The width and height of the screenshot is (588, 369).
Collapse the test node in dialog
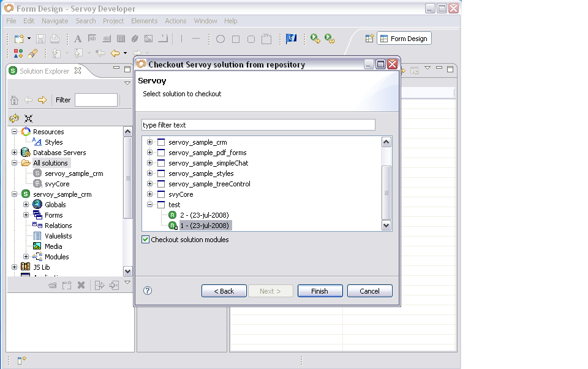pos(149,205)
